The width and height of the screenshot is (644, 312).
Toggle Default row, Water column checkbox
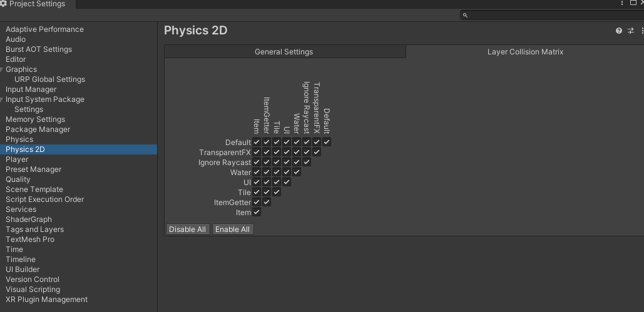click(x=297, y=142)
